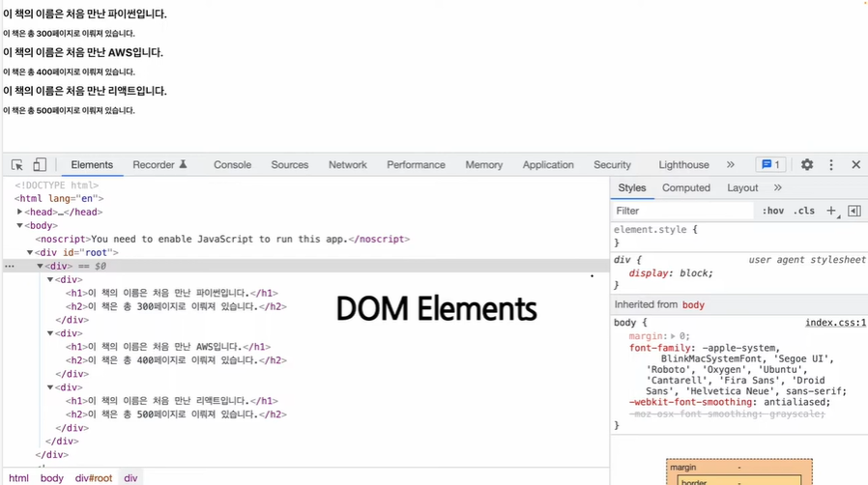This screenshot has height=485, width=868.
Task: Click the element.style rule block
Action: coord(739,236)
